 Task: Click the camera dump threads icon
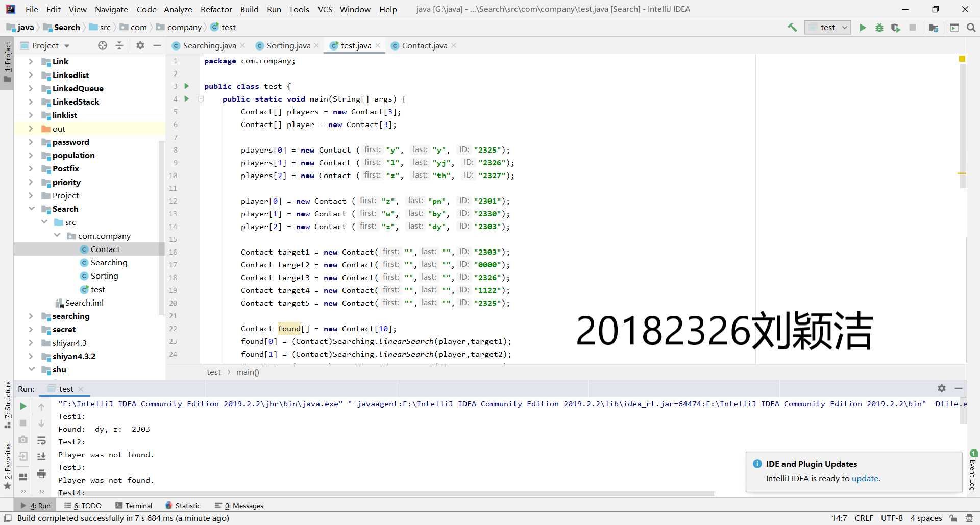[23, 439]
